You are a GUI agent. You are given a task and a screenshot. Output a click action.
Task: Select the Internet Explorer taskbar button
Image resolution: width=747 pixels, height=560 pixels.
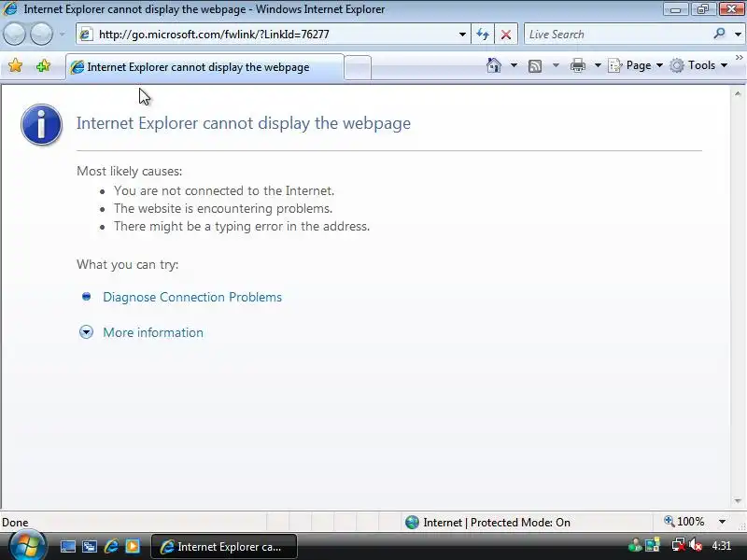224,547
